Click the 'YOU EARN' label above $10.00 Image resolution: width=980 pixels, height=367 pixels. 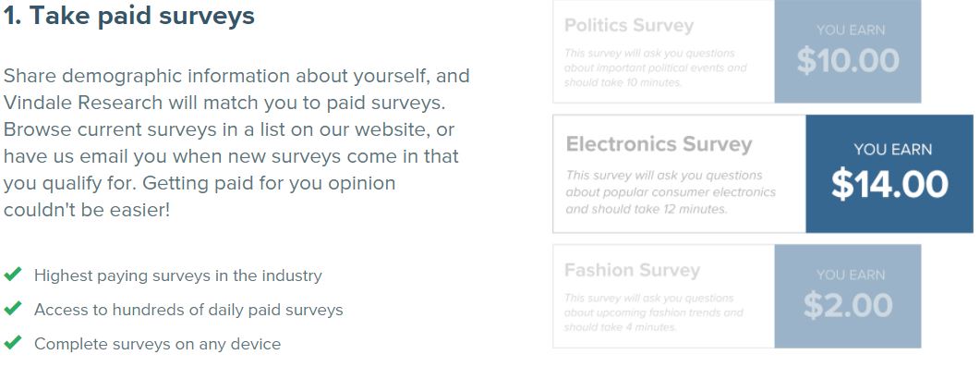coord(851,30)
